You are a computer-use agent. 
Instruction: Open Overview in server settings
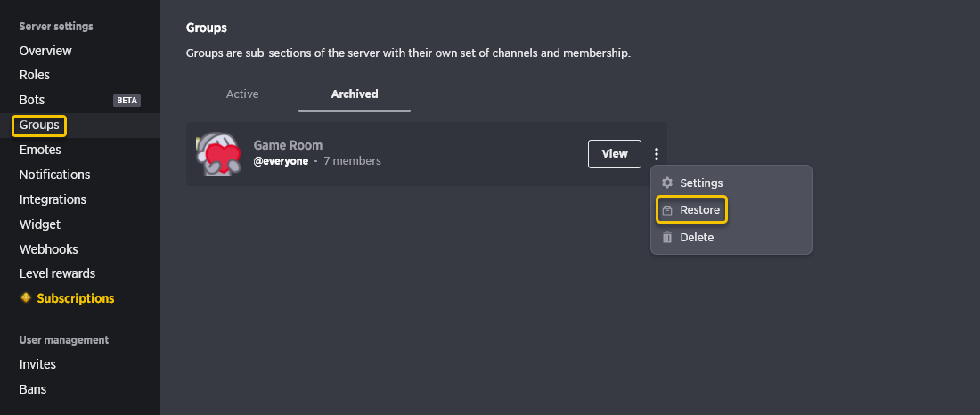[x=45, y=51]
